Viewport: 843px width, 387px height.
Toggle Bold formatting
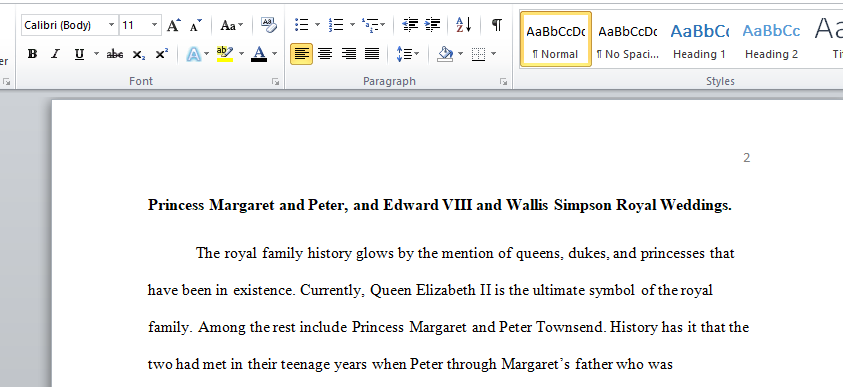point(32,54)
